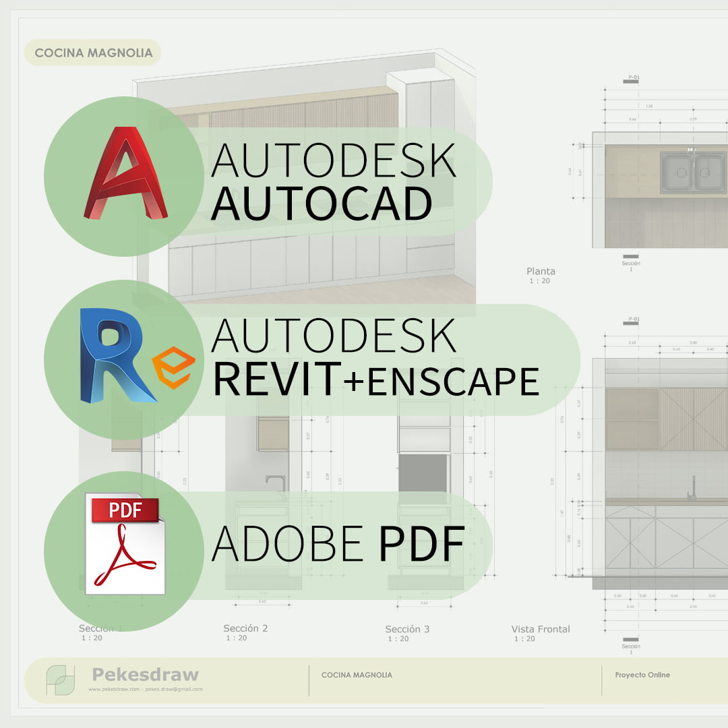Image resolution: width=728 pixels, height=728 pixels.
Task: Open the www.pekesdraw.com website link
Action: tap(114, 690)
